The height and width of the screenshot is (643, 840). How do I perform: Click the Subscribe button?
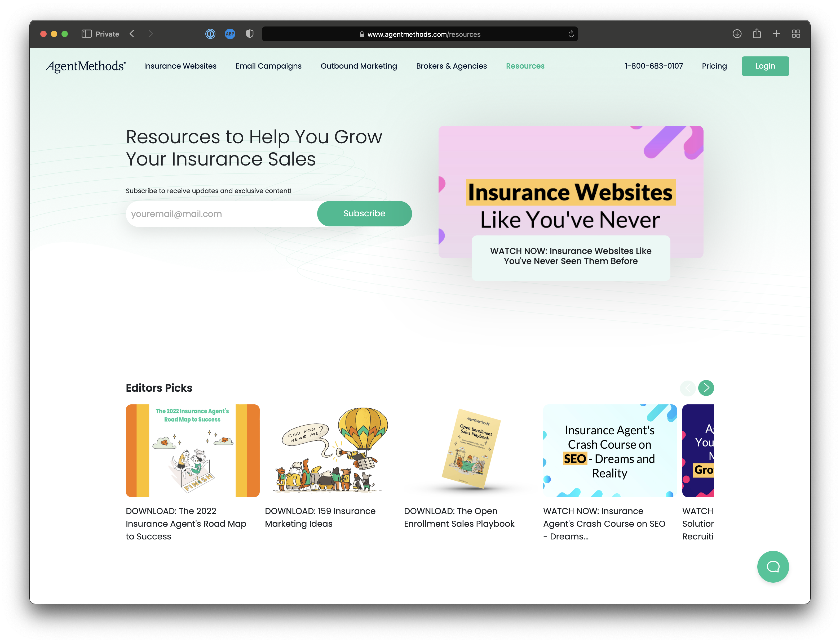pos(364,213)
